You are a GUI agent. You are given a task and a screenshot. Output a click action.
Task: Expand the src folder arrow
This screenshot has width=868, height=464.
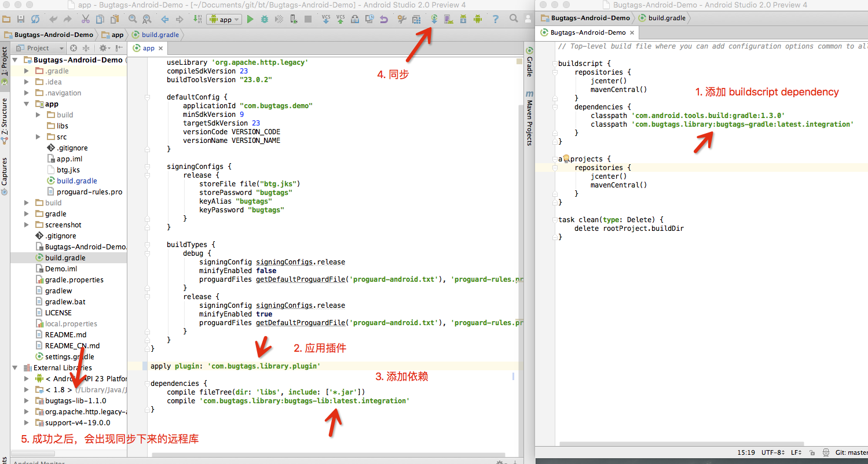tap(38, 137)
